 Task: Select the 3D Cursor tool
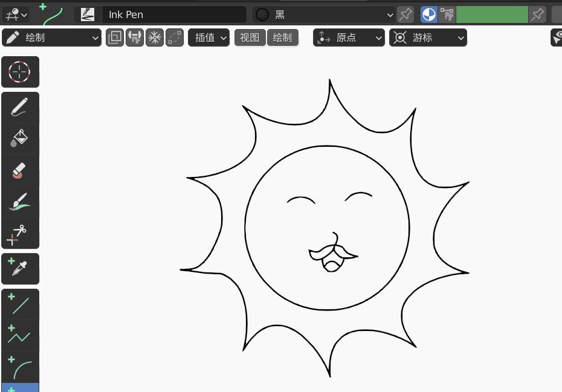(21, 72)
